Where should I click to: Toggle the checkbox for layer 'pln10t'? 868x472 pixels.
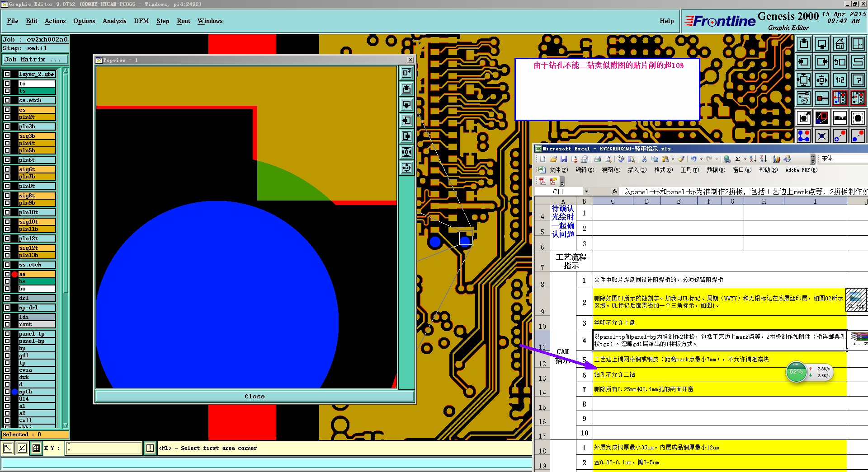[7, 212]
